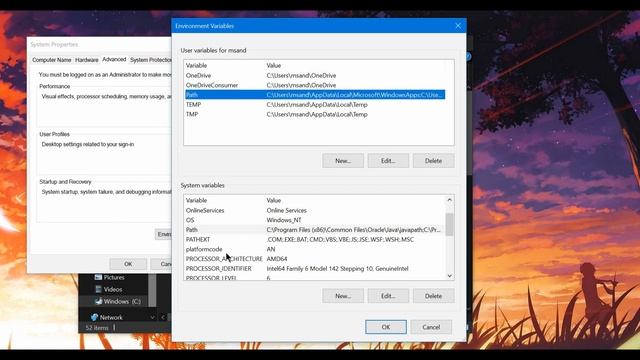This screenshot has height=360, width=640.
Task: Click Delete under System variables
Action: coord(433,296)
